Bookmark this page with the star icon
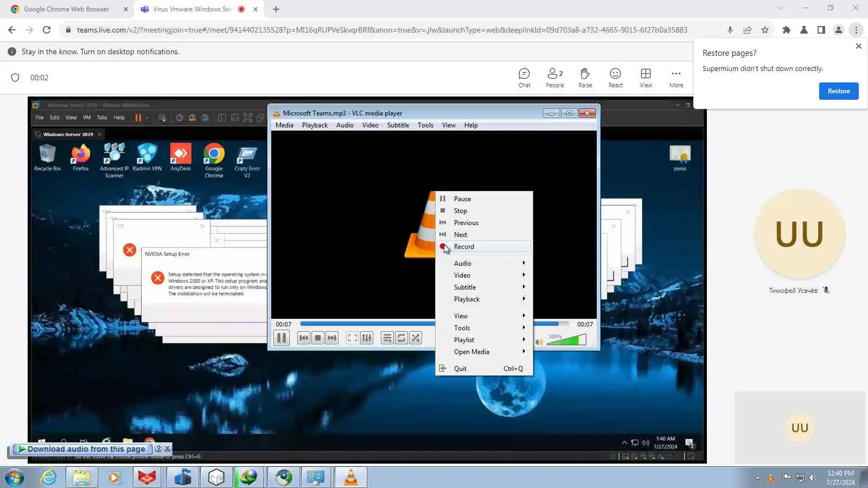Image resolution: width=868 pixels, height=488 pixels. point(765,30)
